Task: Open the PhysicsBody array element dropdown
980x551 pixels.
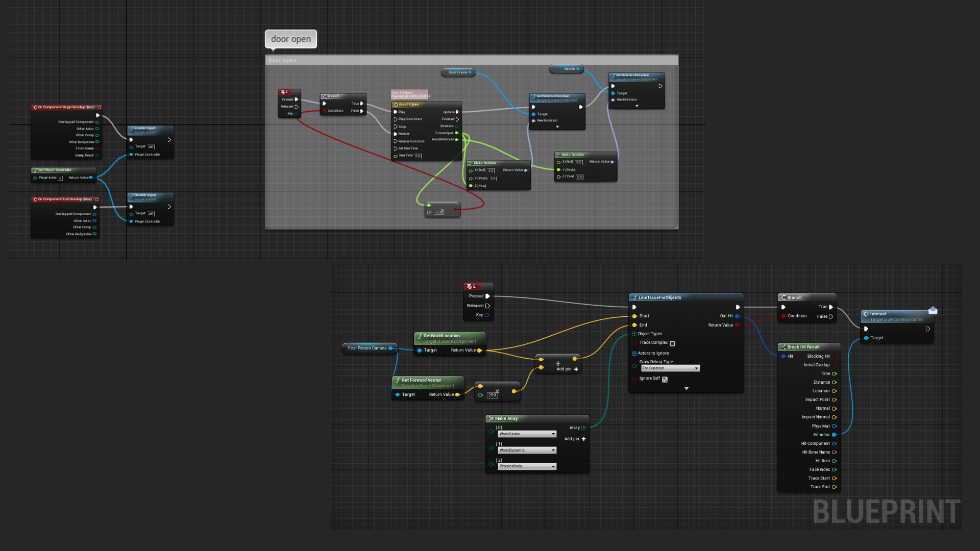Action: (527, 466)
